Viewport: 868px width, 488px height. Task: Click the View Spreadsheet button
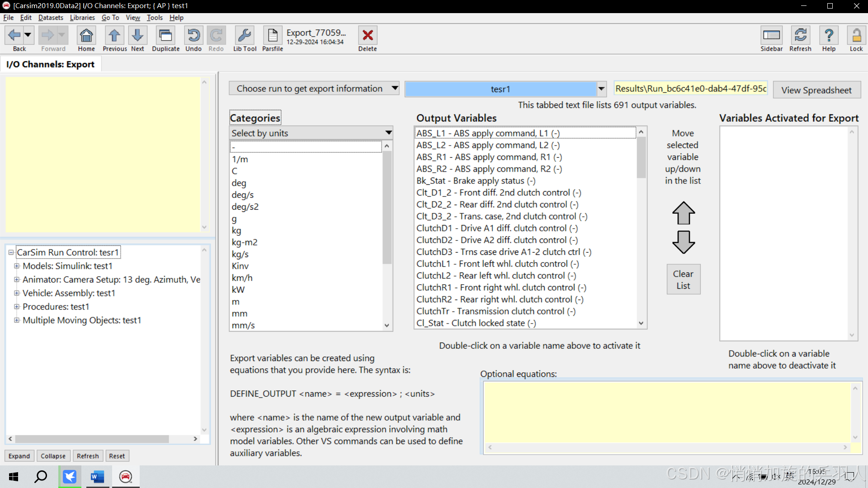[x=816, y=90]
